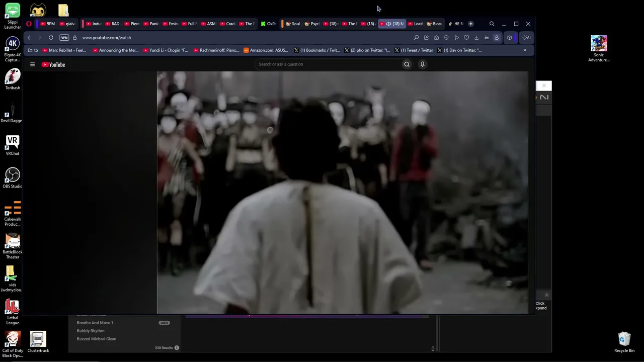The width and height of the screenshot is (644, 362).
Task: Open the OBS Studio desktop shortcut
Action: point(13,178)
